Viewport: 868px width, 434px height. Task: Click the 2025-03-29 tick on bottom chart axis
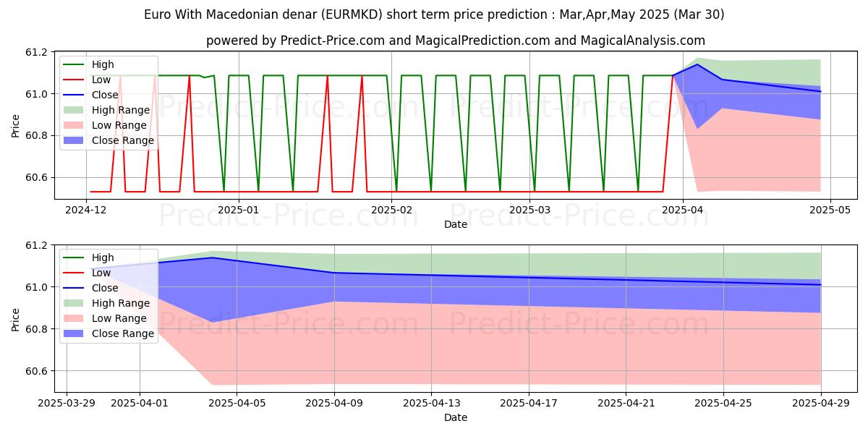point(67,403)
